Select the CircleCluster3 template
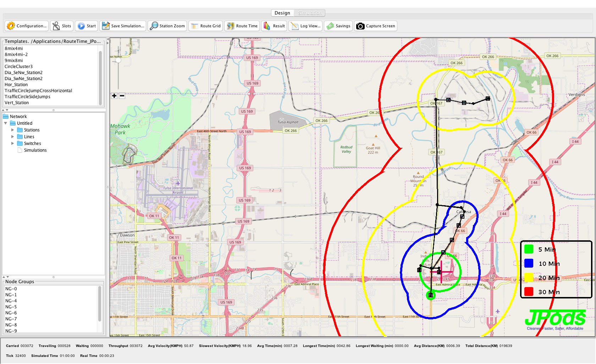The height and width of the screenshot is (364, 596). point(18,67)
